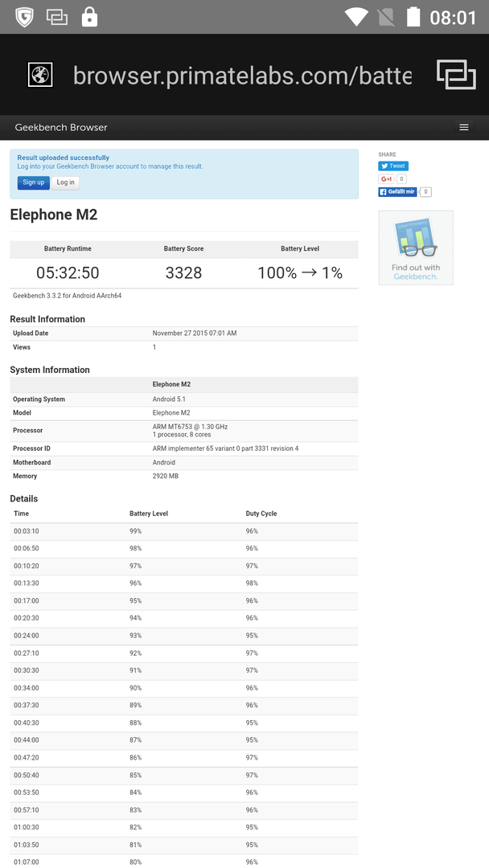Open the Geekbench Browser home link

tap(61, 127)
